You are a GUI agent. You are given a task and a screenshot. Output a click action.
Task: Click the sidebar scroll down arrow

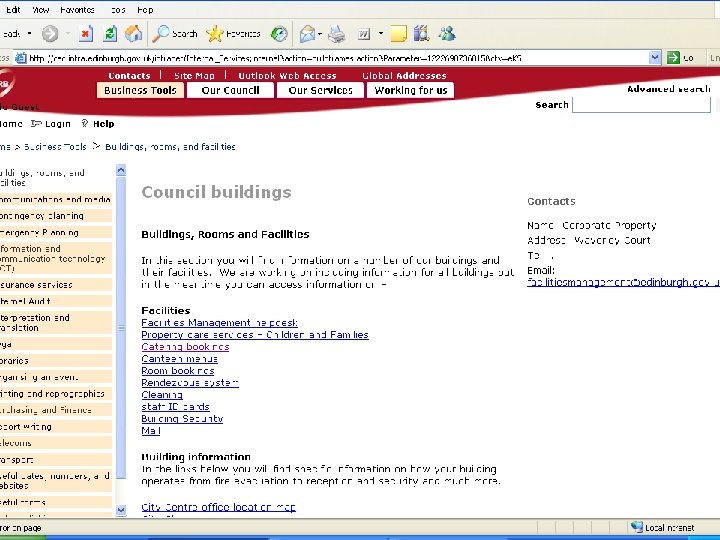point(121,510)
